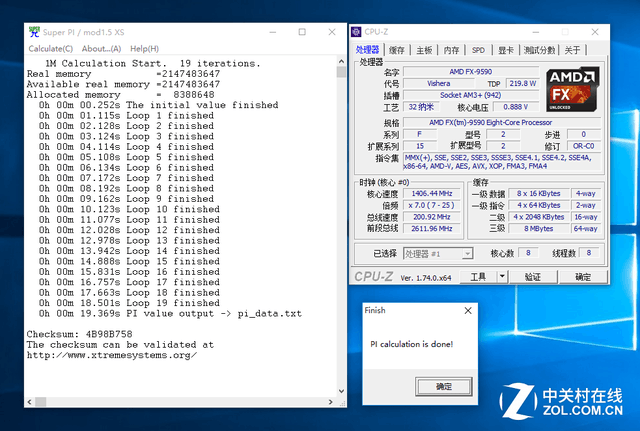The width and height of the screenshot is (640, 431).
Task: Switch to the SPD tab
Action: (478, 50)
